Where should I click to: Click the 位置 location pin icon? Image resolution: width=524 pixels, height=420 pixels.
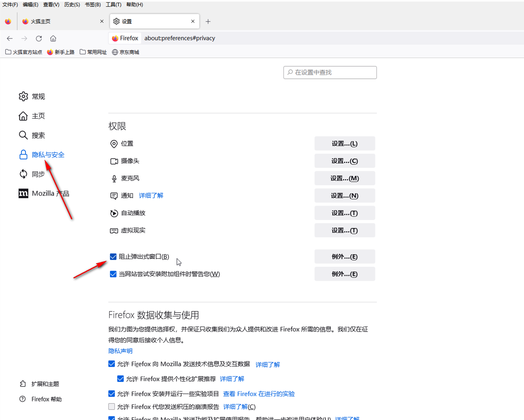pos(114,144)
